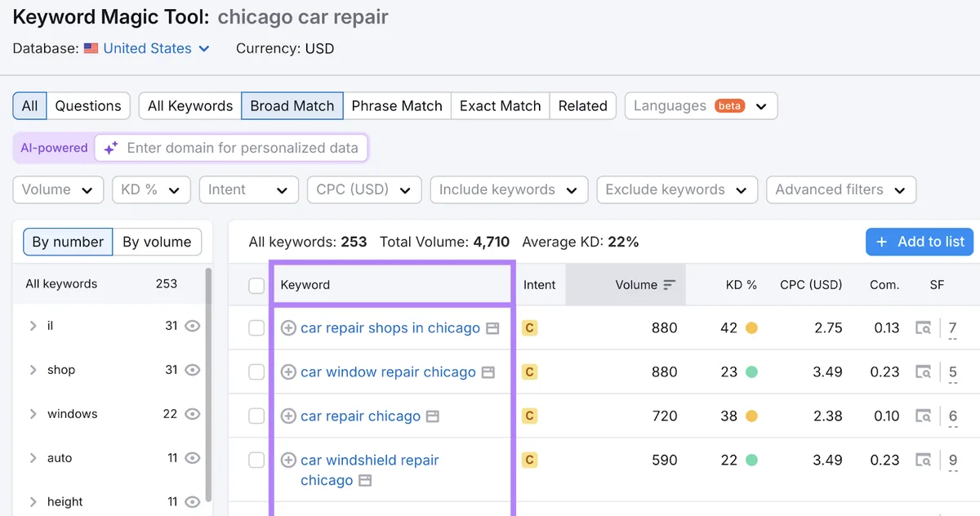Open car windshield repair chicago keyword link

(x=369, y=470)
